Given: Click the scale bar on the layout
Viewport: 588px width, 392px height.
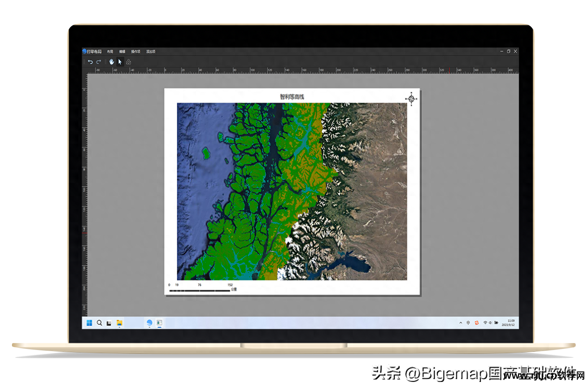Looking at the screenshot, I should [x=203, y=288].
